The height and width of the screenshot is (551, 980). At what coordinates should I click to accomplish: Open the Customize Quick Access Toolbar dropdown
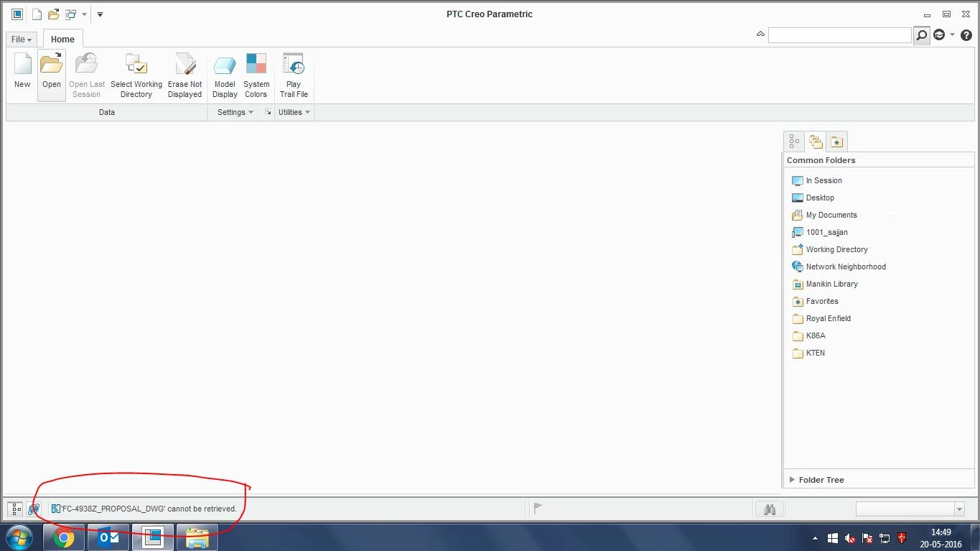click(100, 14)
